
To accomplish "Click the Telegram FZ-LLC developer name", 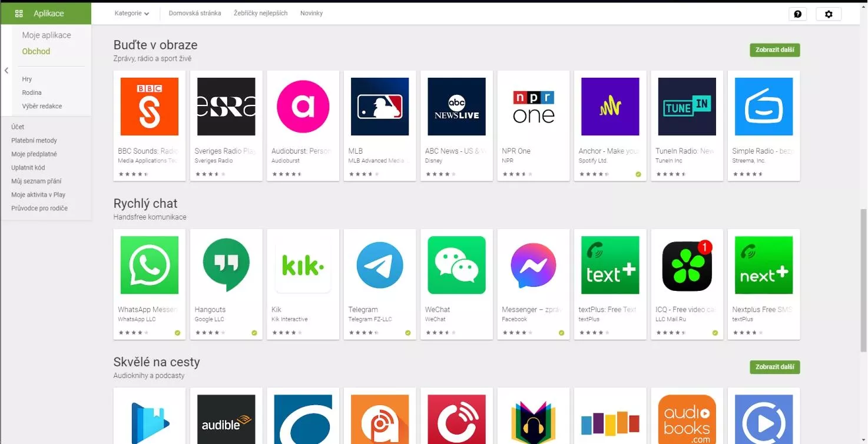I will click(370, 319).
